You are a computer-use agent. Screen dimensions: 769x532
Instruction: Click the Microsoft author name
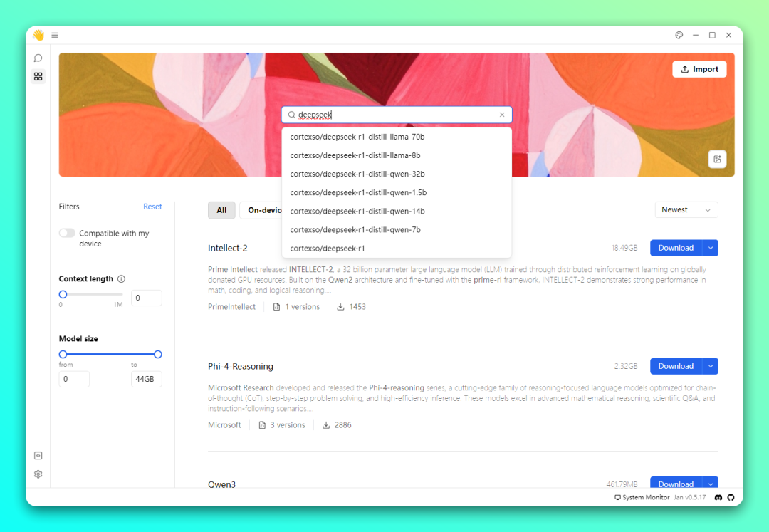[224, 425]
